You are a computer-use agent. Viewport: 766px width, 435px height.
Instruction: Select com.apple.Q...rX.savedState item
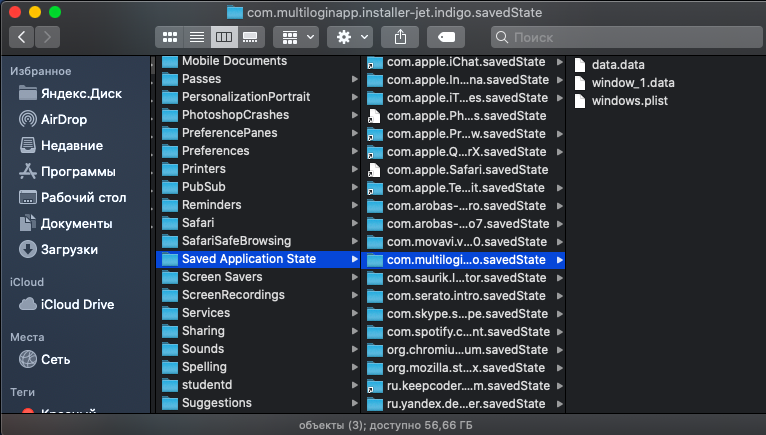click(464, 152)
